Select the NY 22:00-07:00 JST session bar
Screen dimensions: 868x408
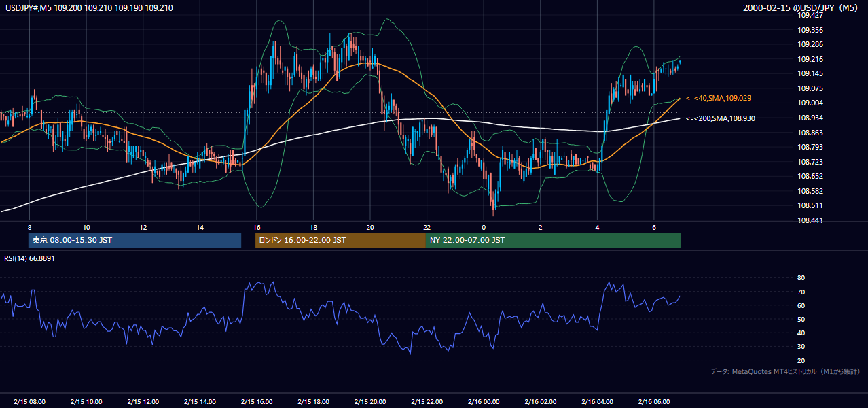point(554,240)
